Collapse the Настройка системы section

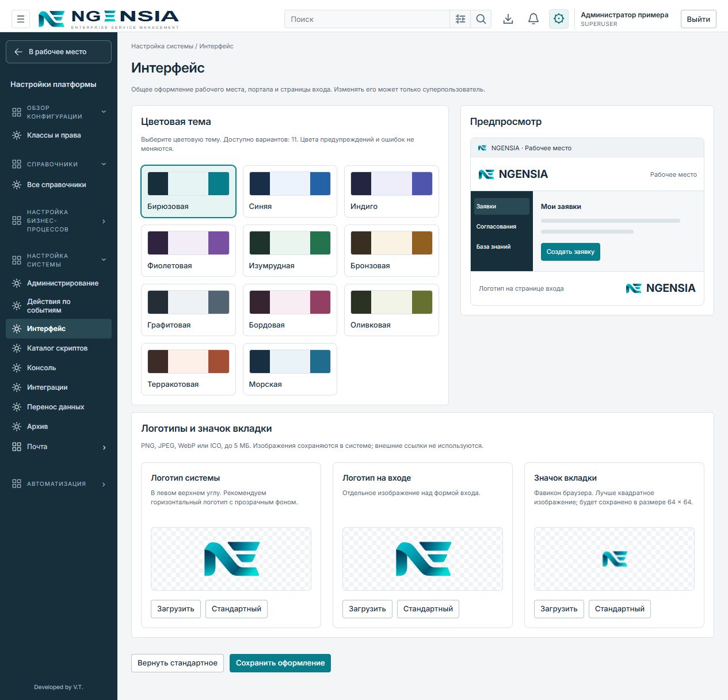click(104, 260)
